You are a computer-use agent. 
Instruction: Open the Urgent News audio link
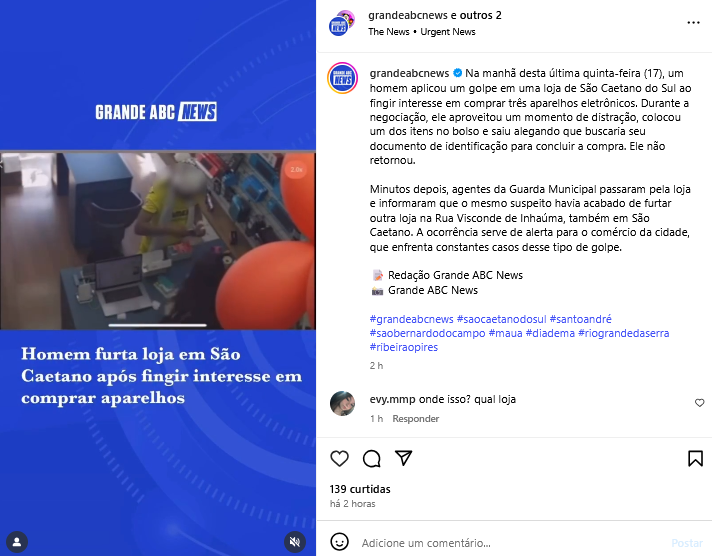448,32
